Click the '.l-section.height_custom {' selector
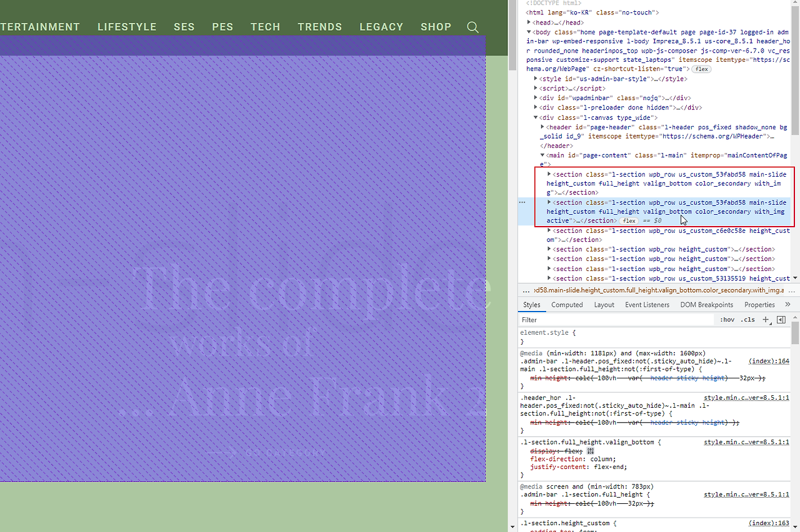This screenshot has width=800, height=532. 568,523
